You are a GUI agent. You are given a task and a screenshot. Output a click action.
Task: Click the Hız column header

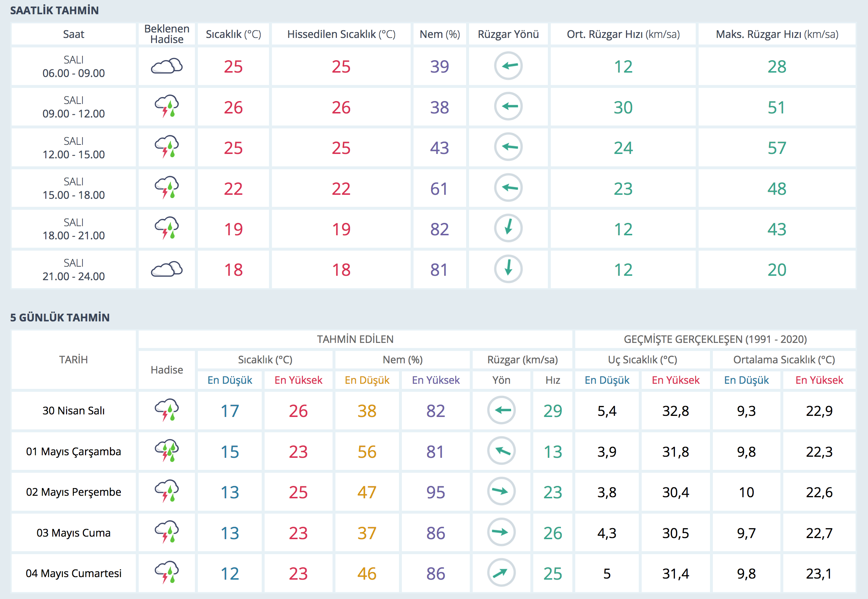pos(553,380)
